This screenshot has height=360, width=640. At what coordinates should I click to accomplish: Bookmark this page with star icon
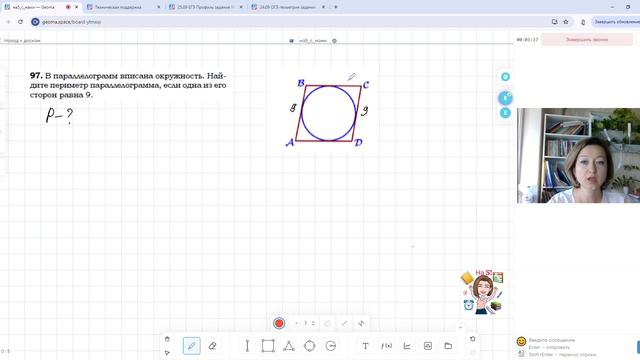[566, 22]
